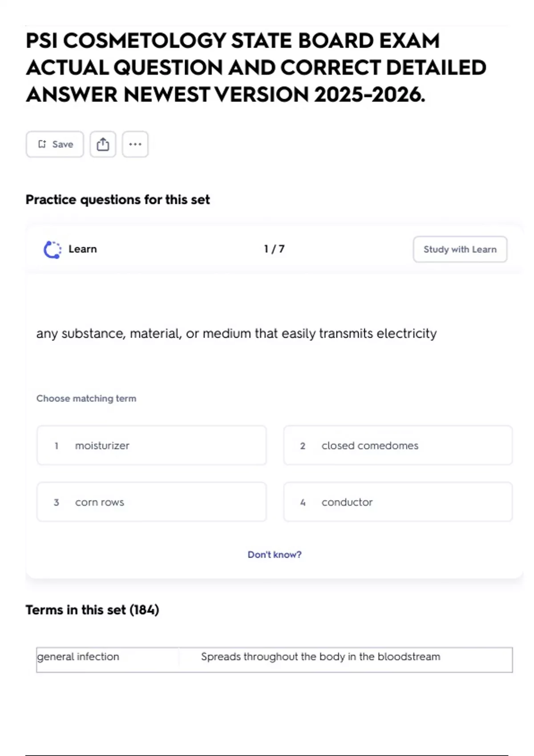Screen dimensions: 534x756
Task: Click the "1 / 7" question counter
Action: click(274, 249)
